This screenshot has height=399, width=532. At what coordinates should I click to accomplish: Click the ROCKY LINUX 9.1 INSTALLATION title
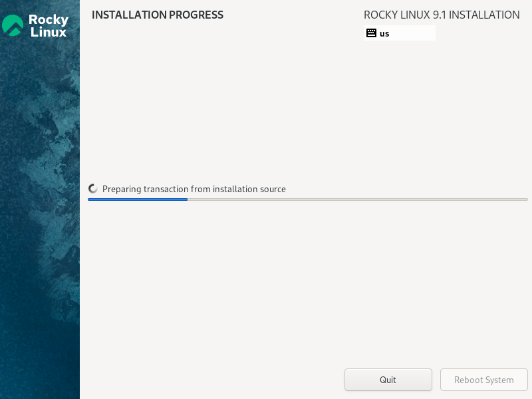coord(442,15)
